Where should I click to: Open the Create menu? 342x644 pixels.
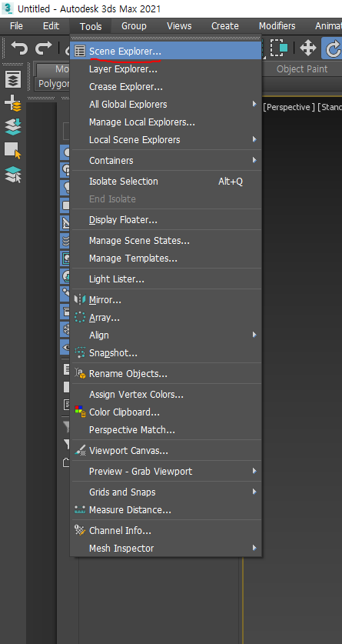tap(225, 26)
